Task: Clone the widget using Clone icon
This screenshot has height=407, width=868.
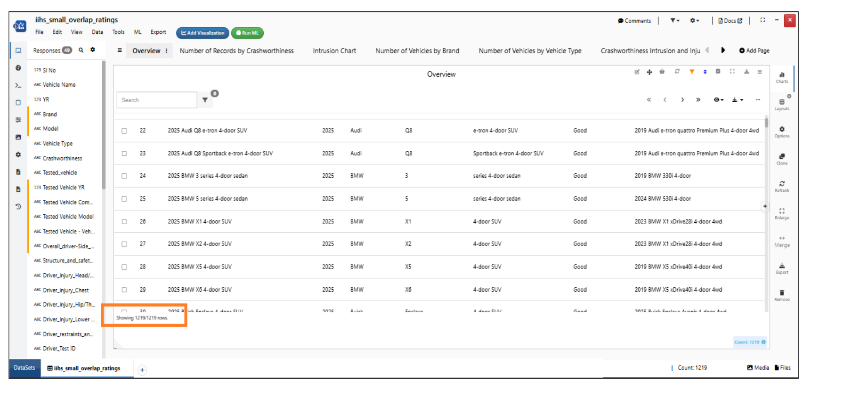Action: pyautogui.click(x=782, y=159)
